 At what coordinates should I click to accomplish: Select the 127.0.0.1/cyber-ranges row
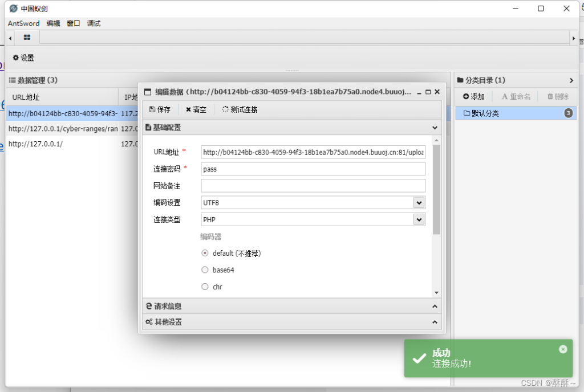tap(72, 129)
